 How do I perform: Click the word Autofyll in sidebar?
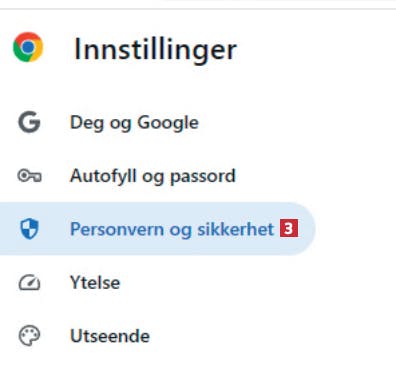(103, 176)
